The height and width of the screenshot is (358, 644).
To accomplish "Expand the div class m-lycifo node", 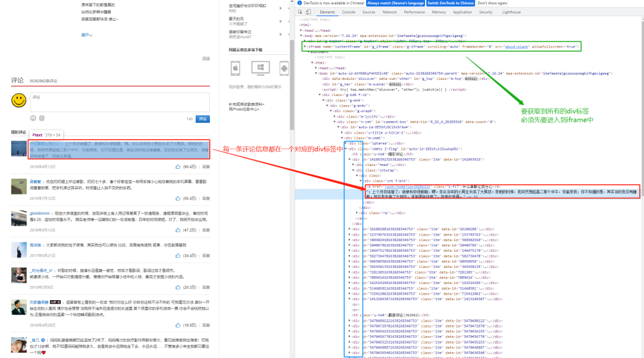I will 335,116.
